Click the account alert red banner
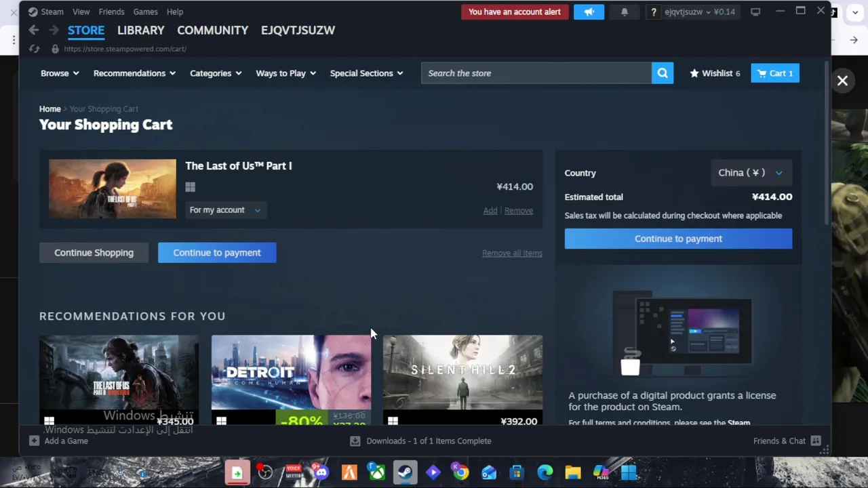Viewport: 868px width, 488px height. 515,12
